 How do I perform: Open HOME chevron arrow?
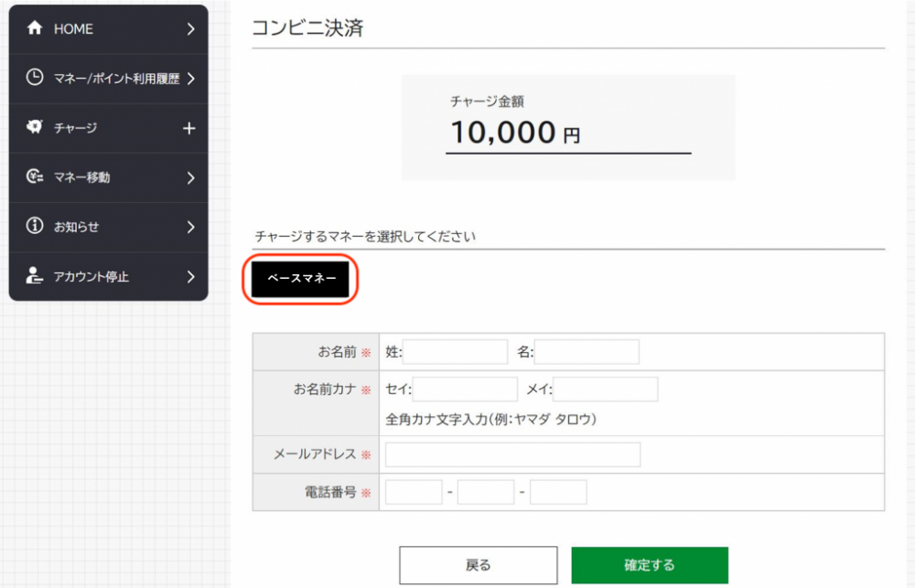pyautogui.click(x=190, y=28)
